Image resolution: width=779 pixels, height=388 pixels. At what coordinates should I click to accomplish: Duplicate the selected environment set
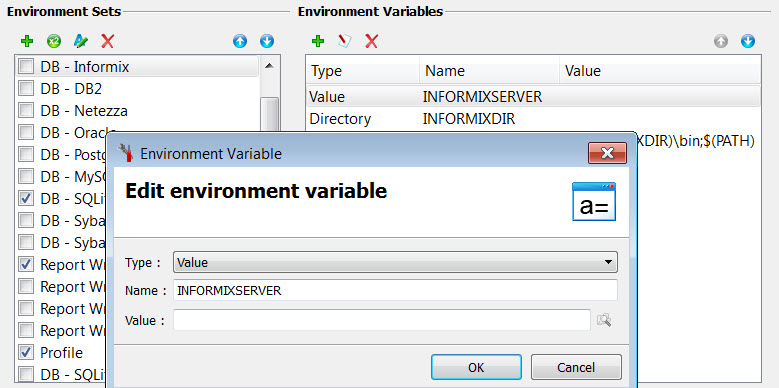point(54,41)
